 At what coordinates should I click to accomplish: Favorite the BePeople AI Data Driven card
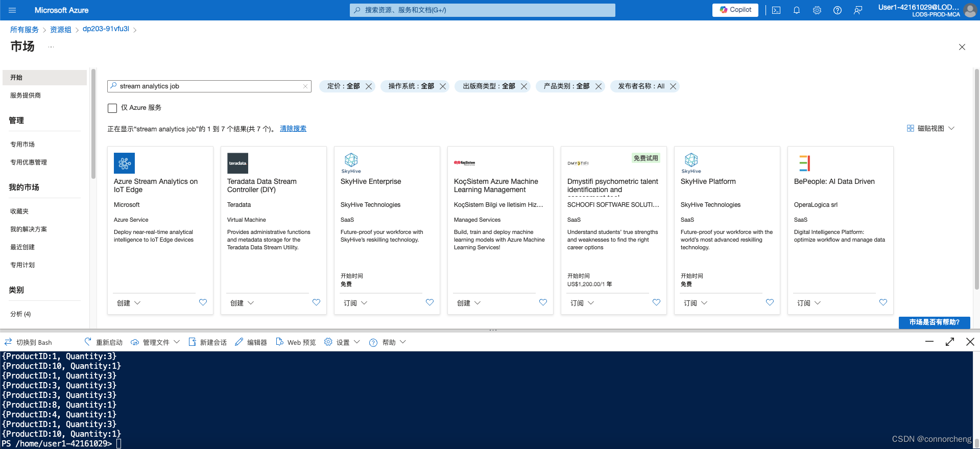click(883, 302)
